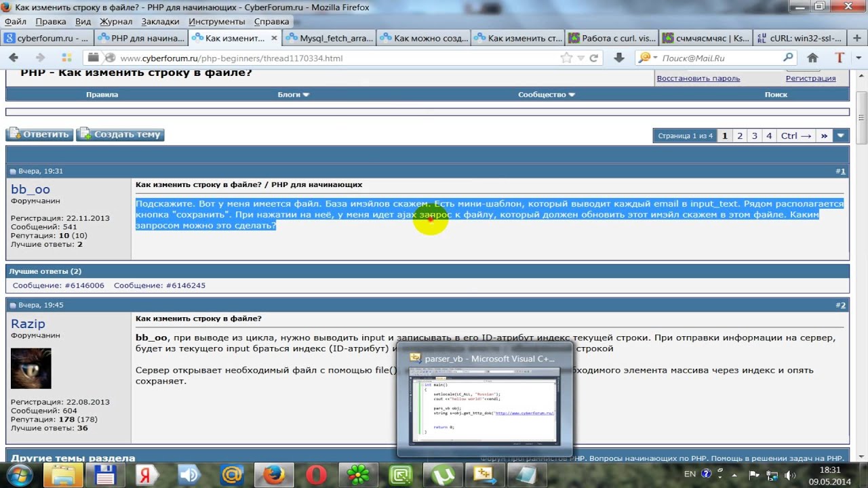Go to page 3 of thread
868x488 pixels.
[x=754, y=136]
